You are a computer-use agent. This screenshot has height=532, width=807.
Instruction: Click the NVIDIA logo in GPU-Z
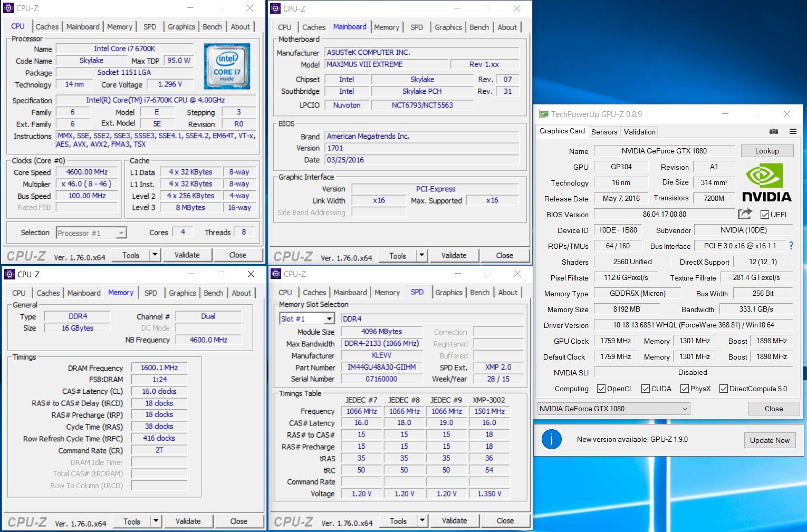click(766, 182)
